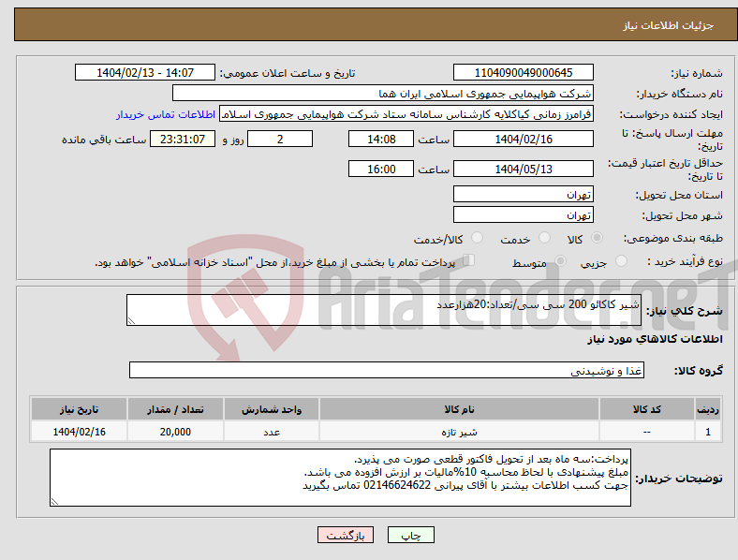
Task: Click the need date cell 1404/02/16
Action: pos(79,432)
